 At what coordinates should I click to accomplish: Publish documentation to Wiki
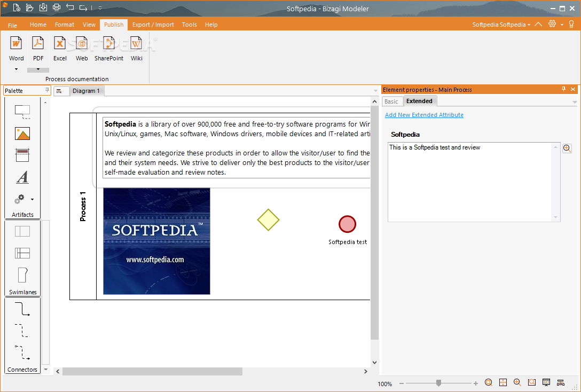(x=136, y=49)
